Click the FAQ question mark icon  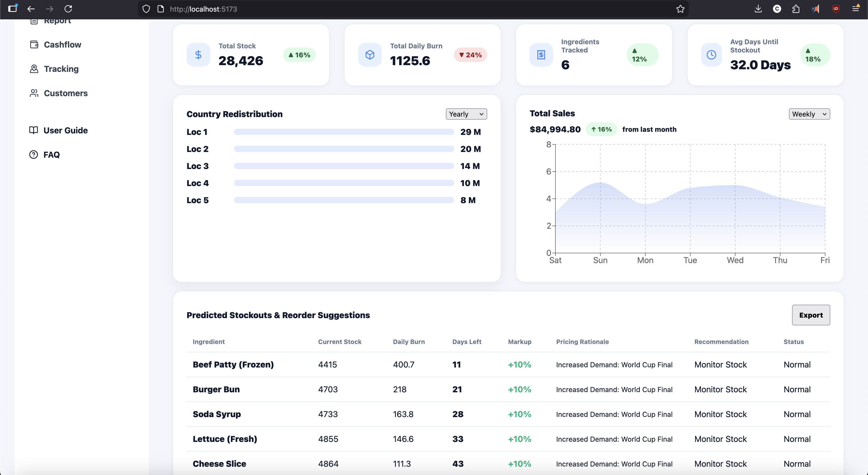click(x=33, y=154)
